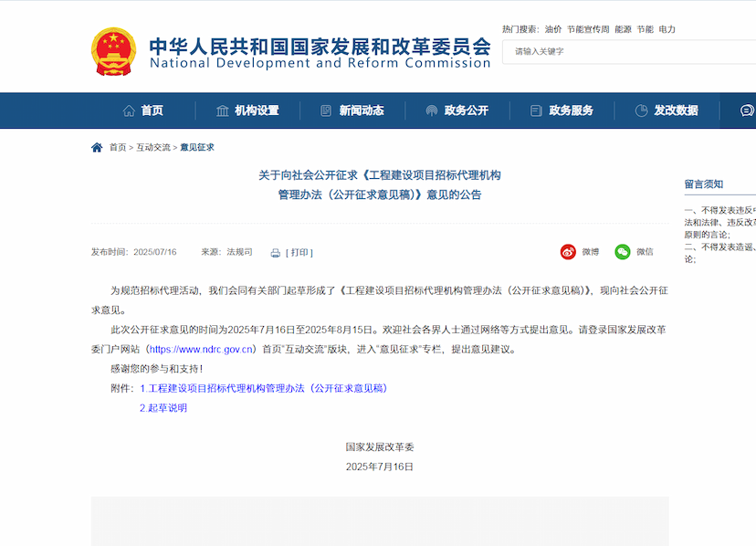This screenshot has height=546, width=756.
Task: Open the https://www.ndrc.gov.cn link
Action: point(201,349)
